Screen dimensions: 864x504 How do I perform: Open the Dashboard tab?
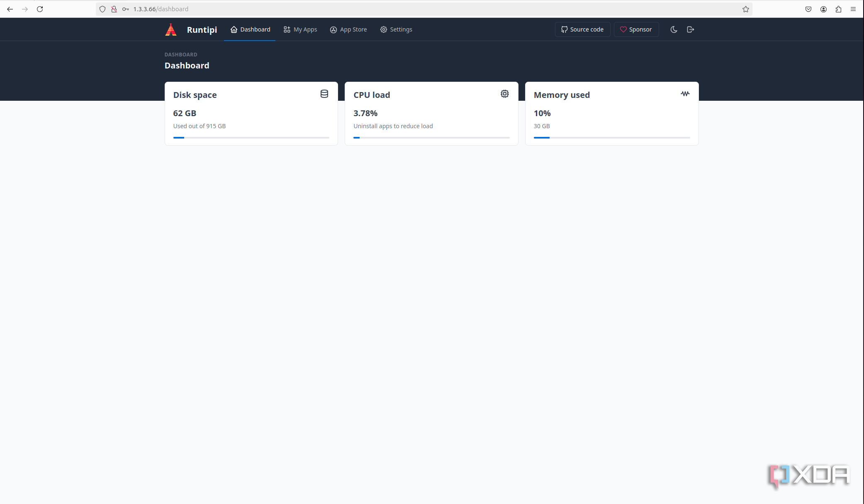pyautogui.click(x=250, y=29)
